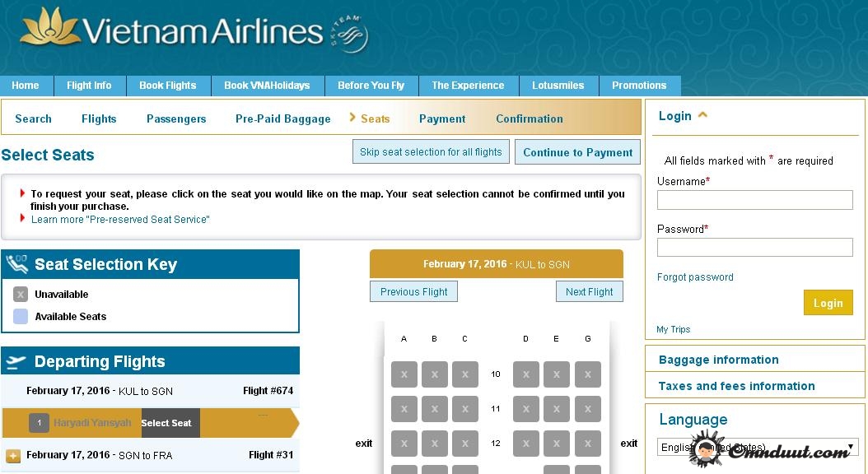Click the passenger number 1 badge
Viewport: 868px width, 474px height.
39,423
